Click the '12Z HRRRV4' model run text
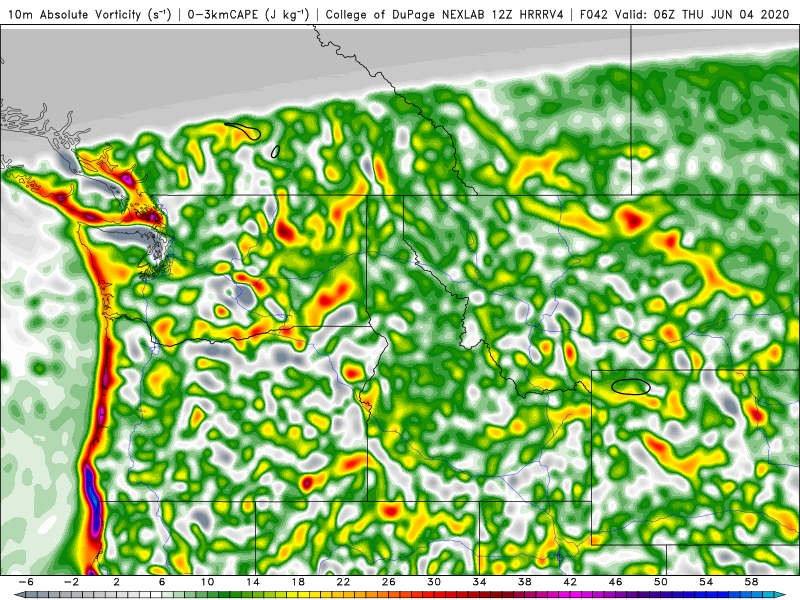 [526, 14]
